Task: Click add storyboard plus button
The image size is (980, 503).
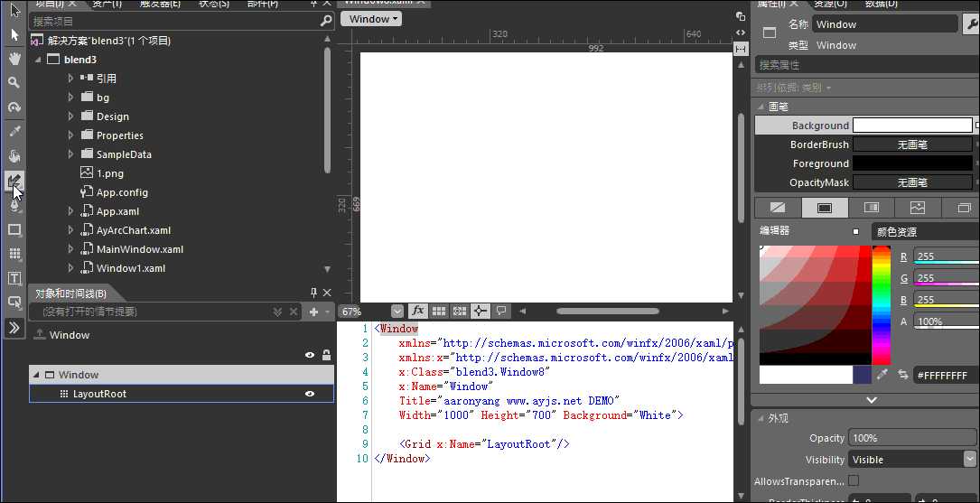Action: [x=313, y=312]
